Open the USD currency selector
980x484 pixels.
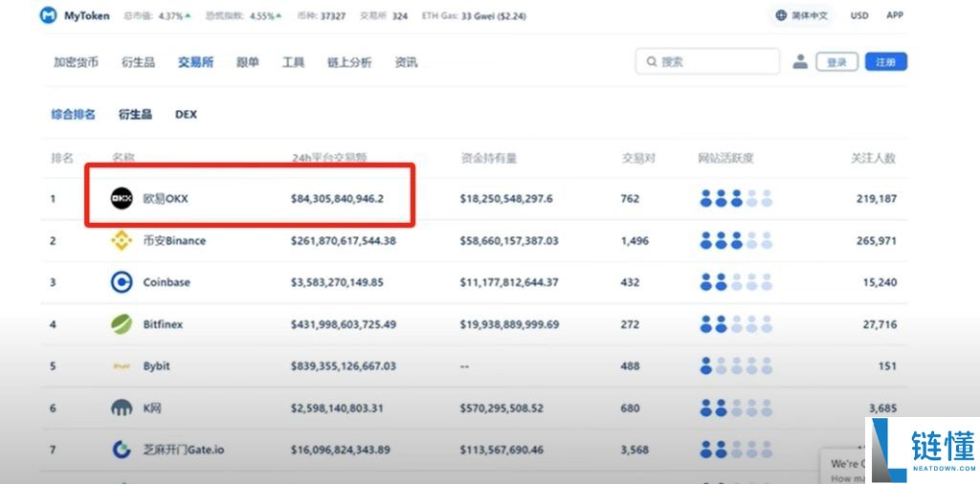pos(859,16)
